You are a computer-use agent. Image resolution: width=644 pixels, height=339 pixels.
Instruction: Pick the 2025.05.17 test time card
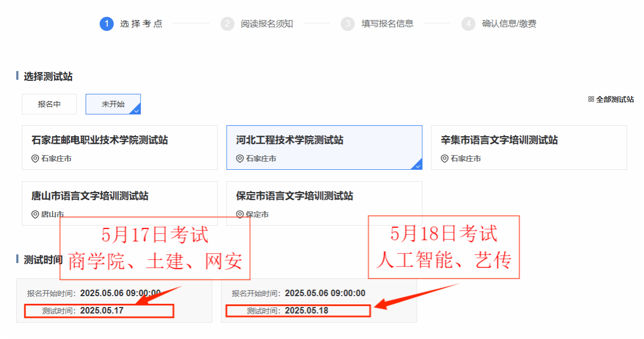[x=114, y=301]
